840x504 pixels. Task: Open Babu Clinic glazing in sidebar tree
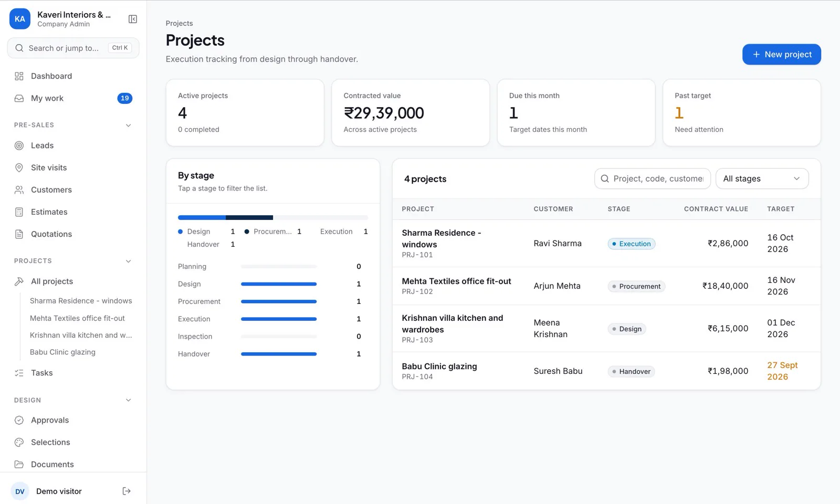62,352
